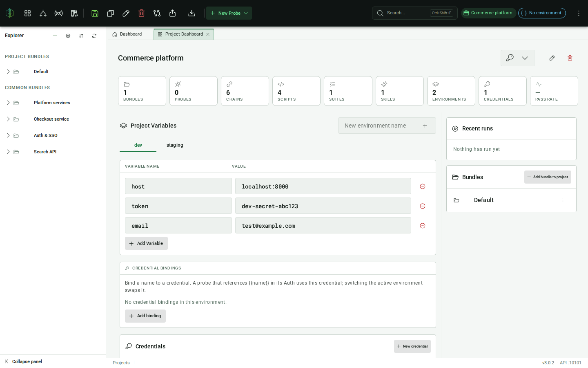Expand the Platform services bundle
The width and height of the screenshot is (588, 368).
click(8, 103)
